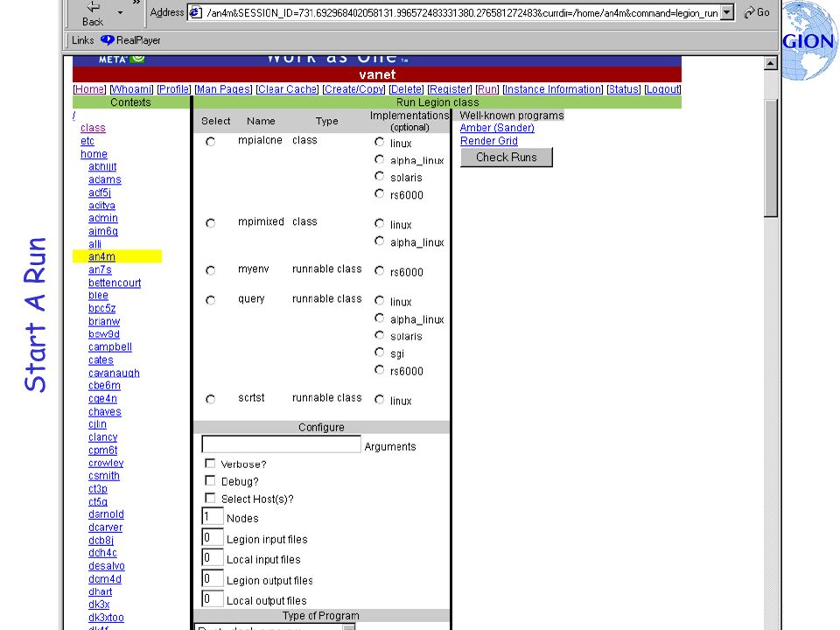Click the toolbar overflow chevron
Viewport: 840px width, 630px height.
[x=136, y=3]
